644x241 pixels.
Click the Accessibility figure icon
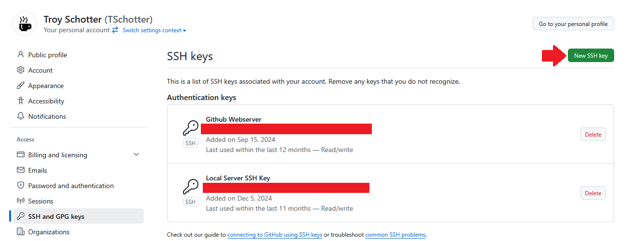pyautogui.click(x=21, y=101)
